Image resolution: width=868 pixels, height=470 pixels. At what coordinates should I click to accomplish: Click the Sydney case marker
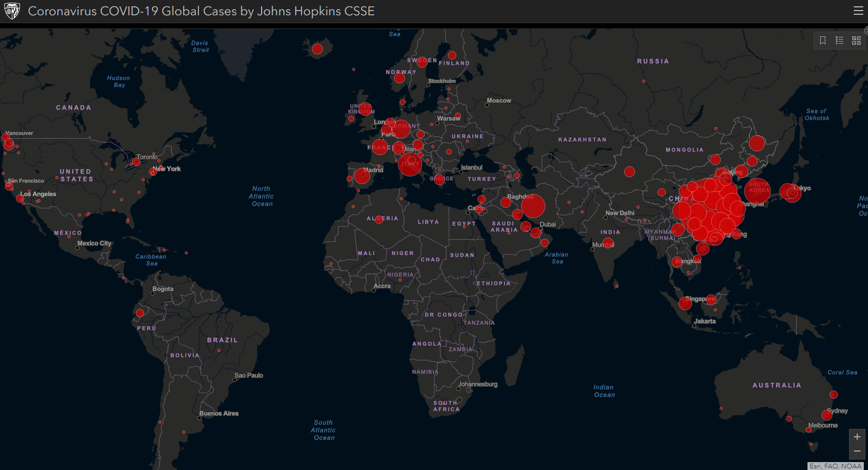pyautogui.click(x=827, y=415)
